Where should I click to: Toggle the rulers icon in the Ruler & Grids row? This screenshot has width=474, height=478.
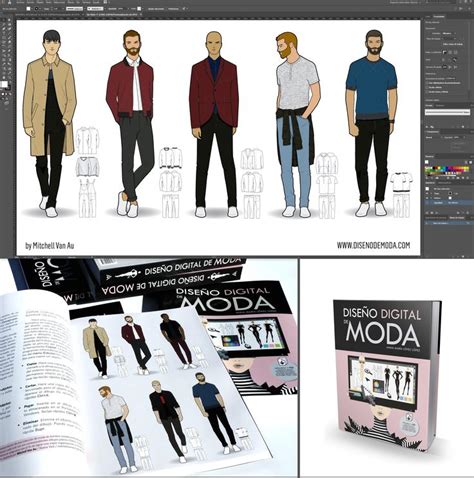(445, 52)
